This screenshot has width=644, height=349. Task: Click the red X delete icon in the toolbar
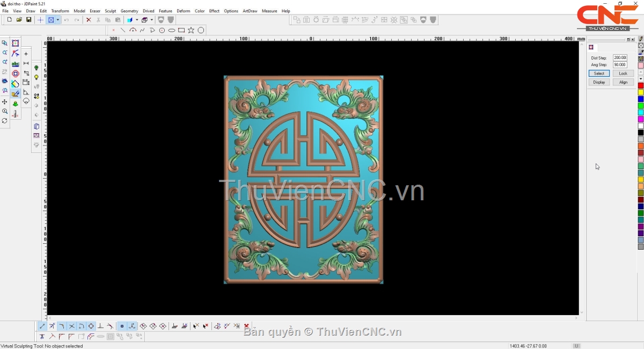pyautogui.click(x=89, y=20)
